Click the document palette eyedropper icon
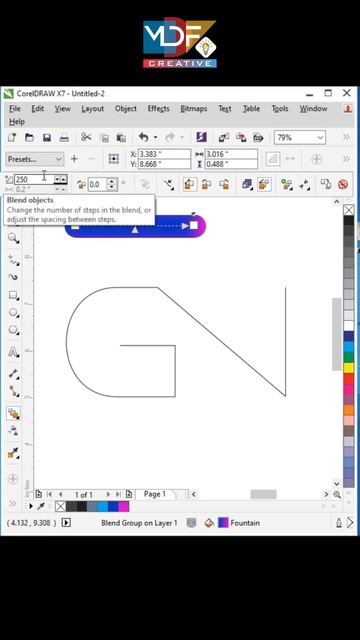 pyautogui.click(x=41, y=507)
